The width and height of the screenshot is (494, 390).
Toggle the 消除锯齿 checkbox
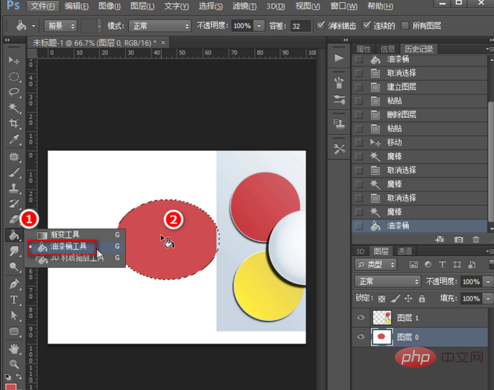(x=320, y=25)
